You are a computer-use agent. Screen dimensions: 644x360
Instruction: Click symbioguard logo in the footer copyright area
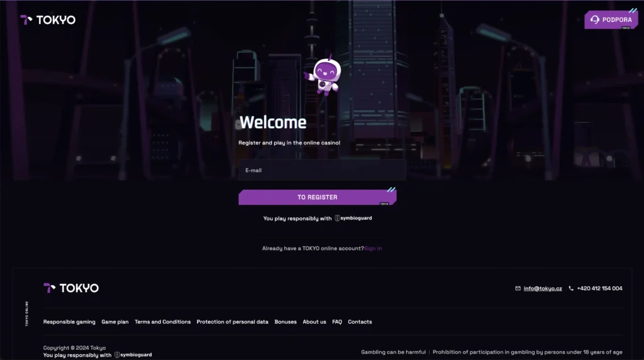(133, 355)
